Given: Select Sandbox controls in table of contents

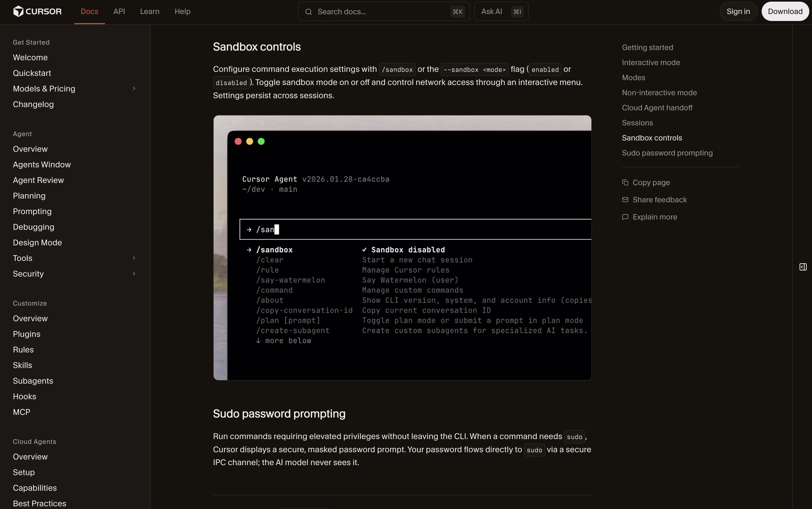Looking at the screenshot, I should 652,138.
